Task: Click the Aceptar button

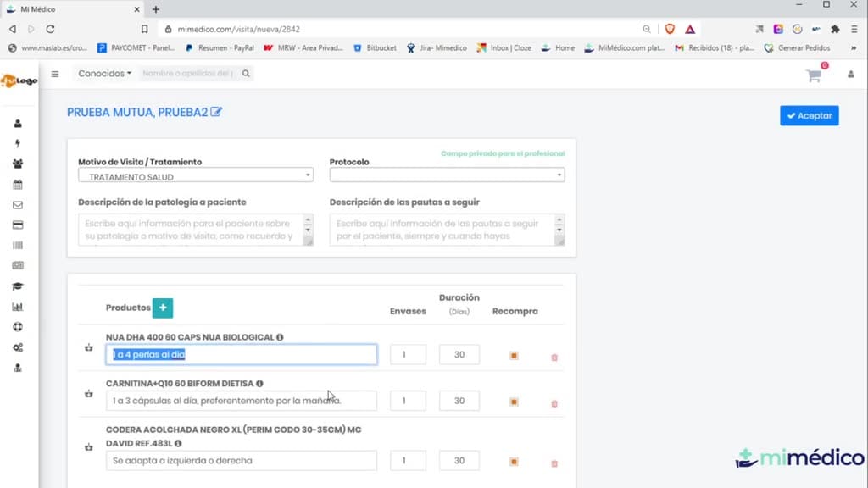Action: point(810,115)
